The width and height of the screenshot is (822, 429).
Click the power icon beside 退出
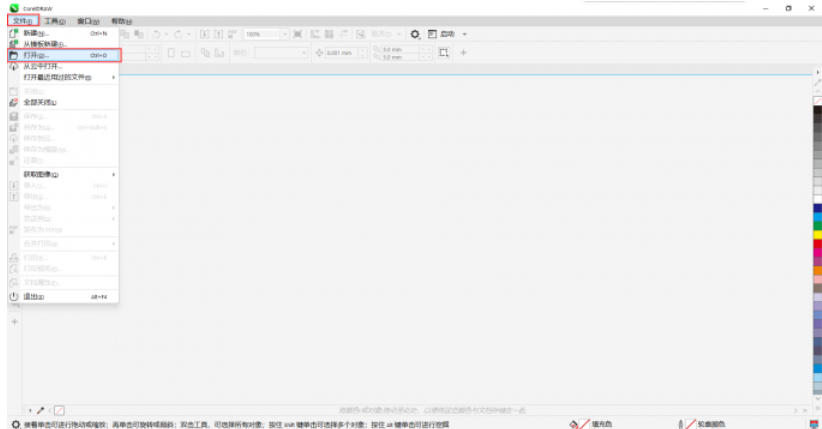[x=14, y=296]
